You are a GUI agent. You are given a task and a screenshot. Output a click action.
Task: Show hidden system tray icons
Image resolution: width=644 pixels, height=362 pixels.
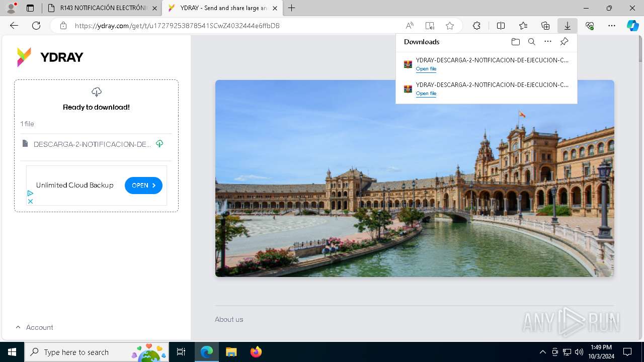(542, 352)
